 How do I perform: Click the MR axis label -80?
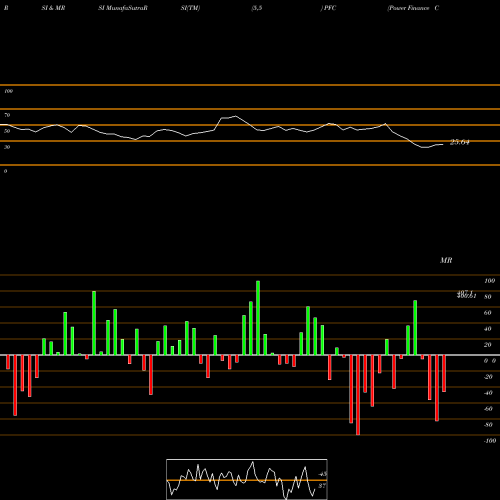(x=488, y=425)
